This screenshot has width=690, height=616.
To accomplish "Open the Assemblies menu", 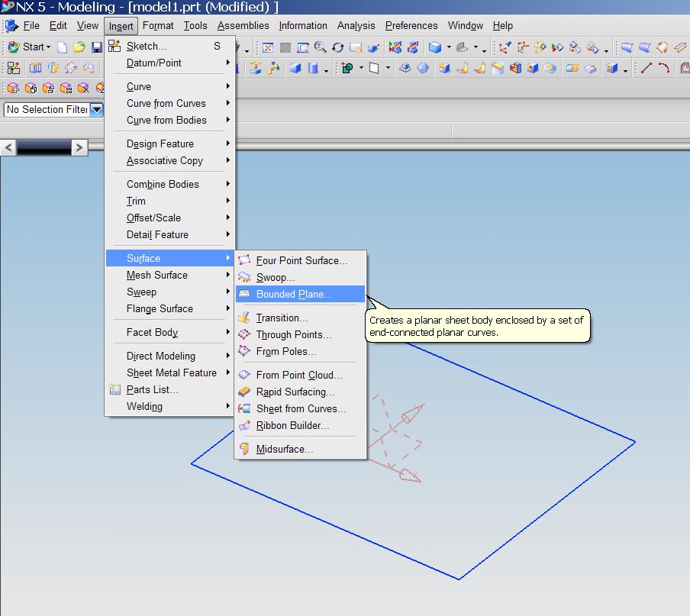I will (243, 26).
